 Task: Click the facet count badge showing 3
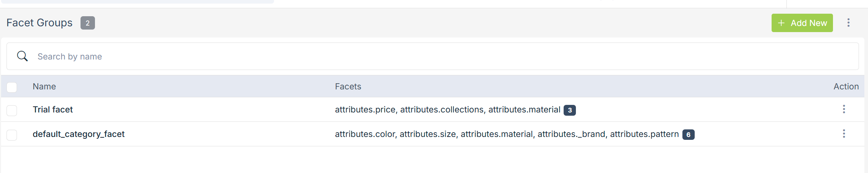coord(570,110)
